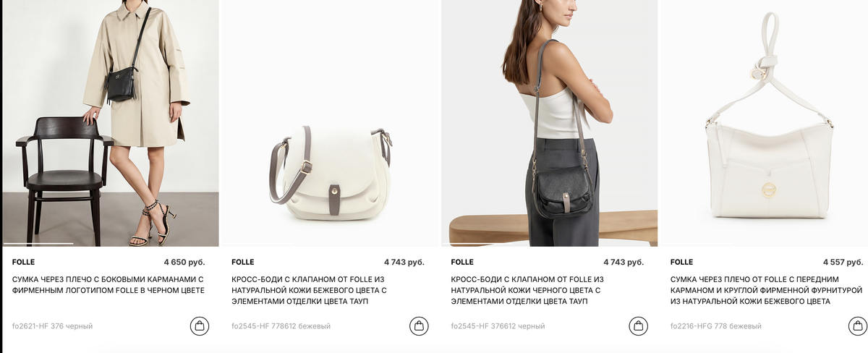
Task: Click FOLLE brand of black flap crossbody
Action: point(461,262)
